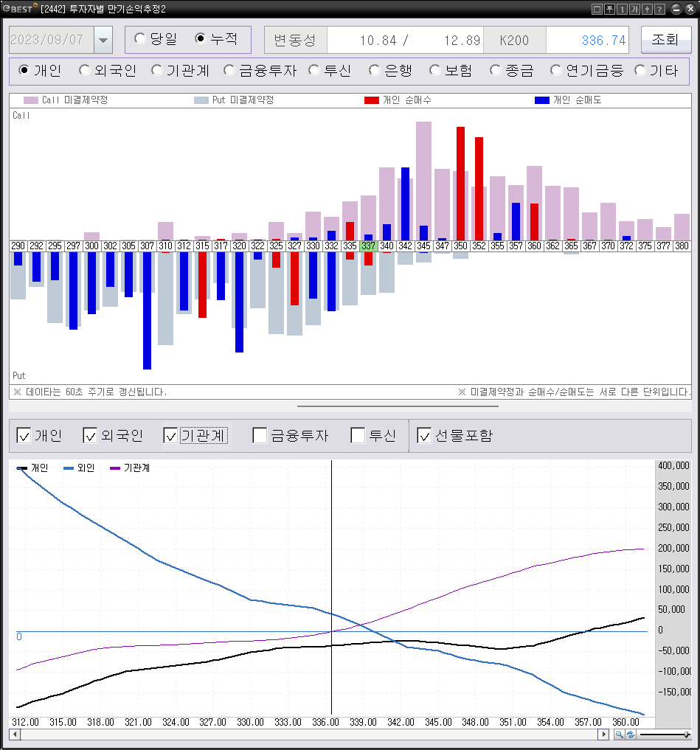
Task: Click the Put 미결제약정 legend swatch
Action: 201,100
